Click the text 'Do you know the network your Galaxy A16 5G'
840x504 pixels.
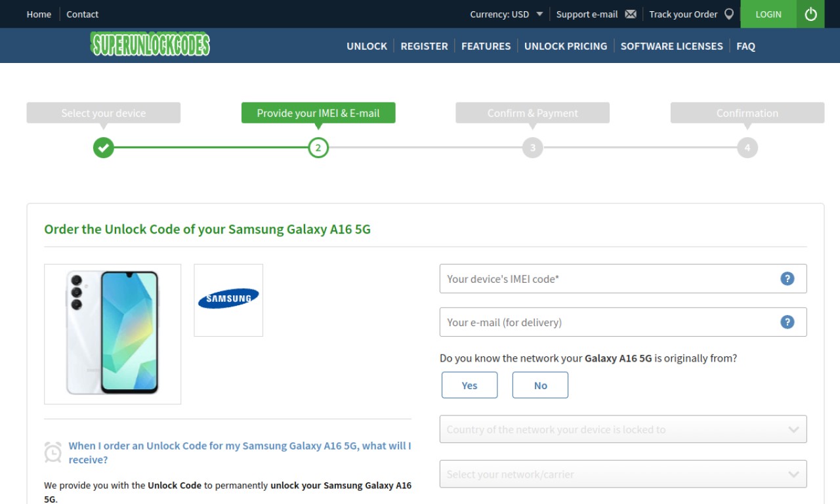[545, 358]
